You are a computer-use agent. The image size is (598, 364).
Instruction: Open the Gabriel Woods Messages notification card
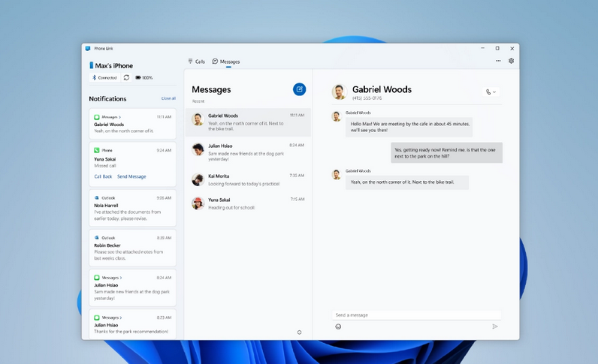pyautogui.click(x=132, y=124)
